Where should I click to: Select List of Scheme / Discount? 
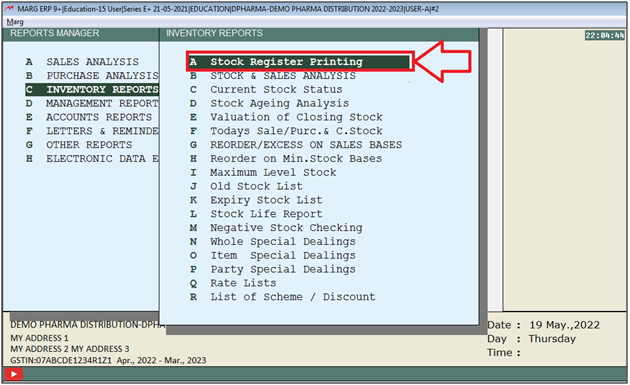tap(292, 297)
